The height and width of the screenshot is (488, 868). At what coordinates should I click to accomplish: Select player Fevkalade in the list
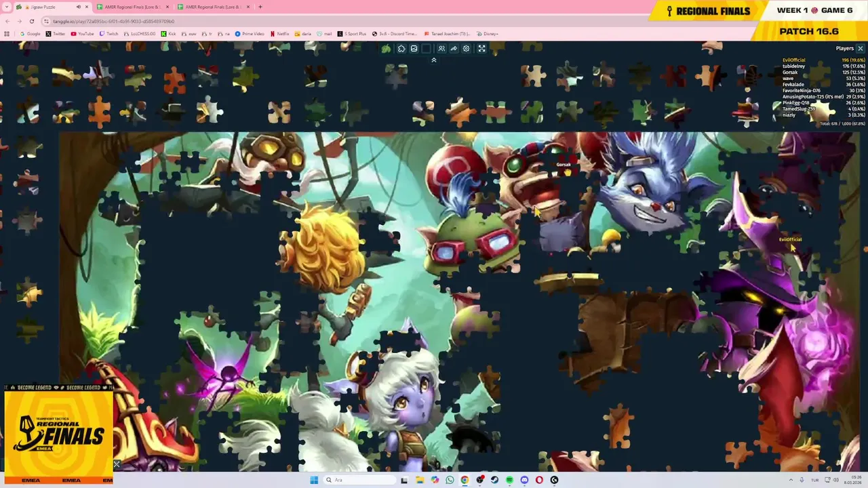(x=824, y=85)
